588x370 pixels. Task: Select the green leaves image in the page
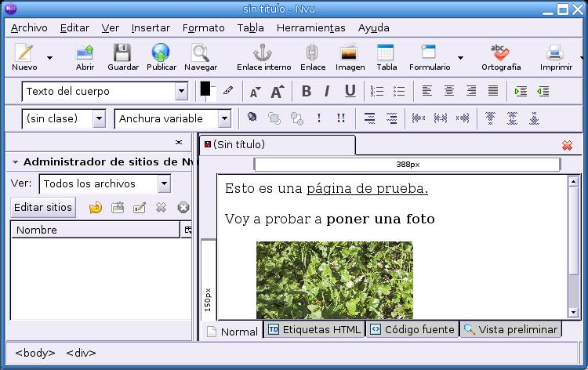335,280
